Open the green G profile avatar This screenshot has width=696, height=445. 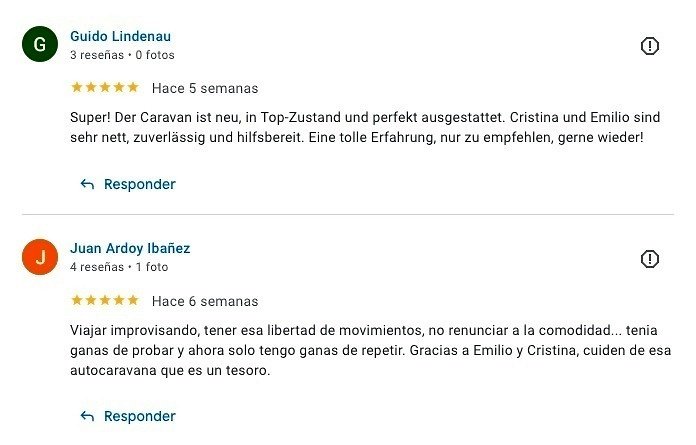[40, 45]
